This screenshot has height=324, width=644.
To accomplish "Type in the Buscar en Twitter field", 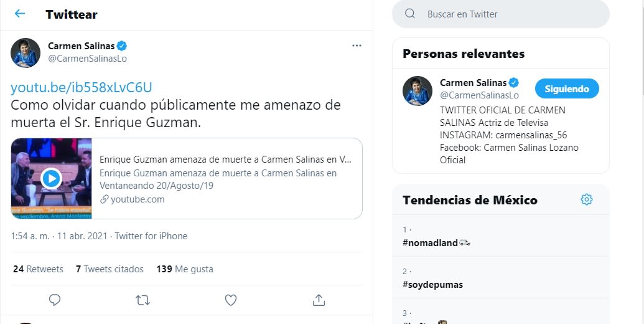I will tap(510, 14).
